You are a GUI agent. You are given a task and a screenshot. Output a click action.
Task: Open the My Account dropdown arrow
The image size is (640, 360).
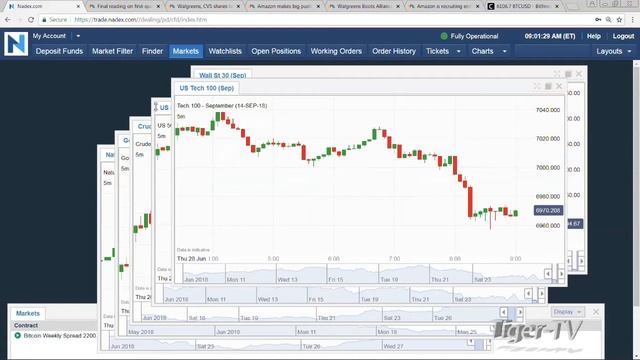(78, 36)
